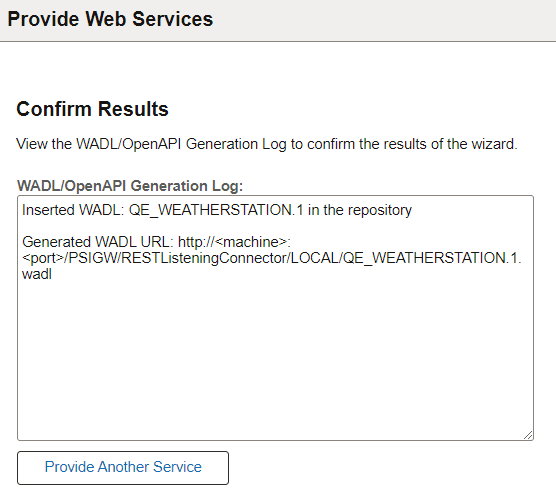Click the Confirm Results heading
The width and height of the screenshot is (556, 502).
click(92, 108)
